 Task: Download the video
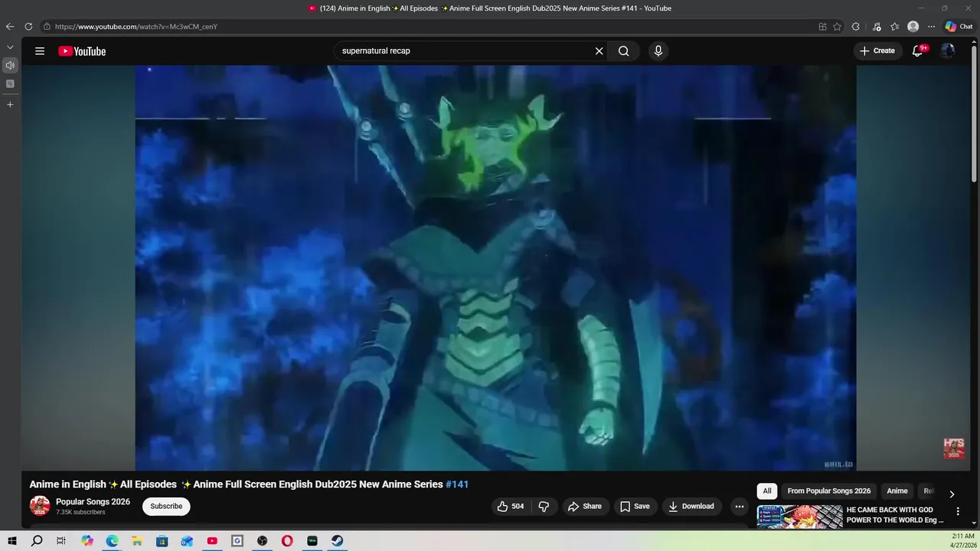691,507
